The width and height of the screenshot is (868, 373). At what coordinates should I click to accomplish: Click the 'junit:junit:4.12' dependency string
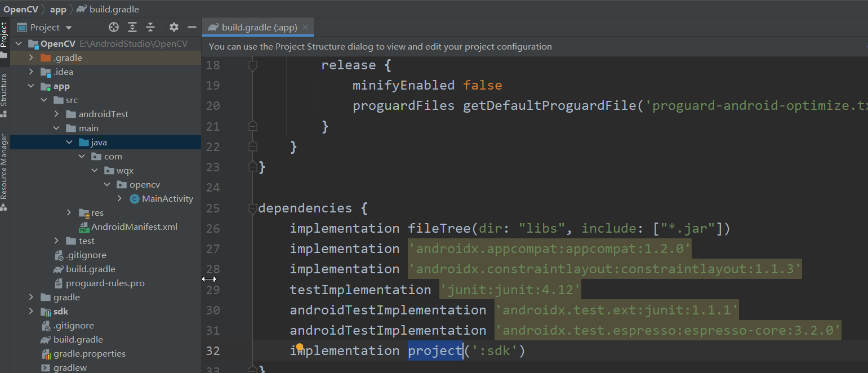[x=510, y=290]
